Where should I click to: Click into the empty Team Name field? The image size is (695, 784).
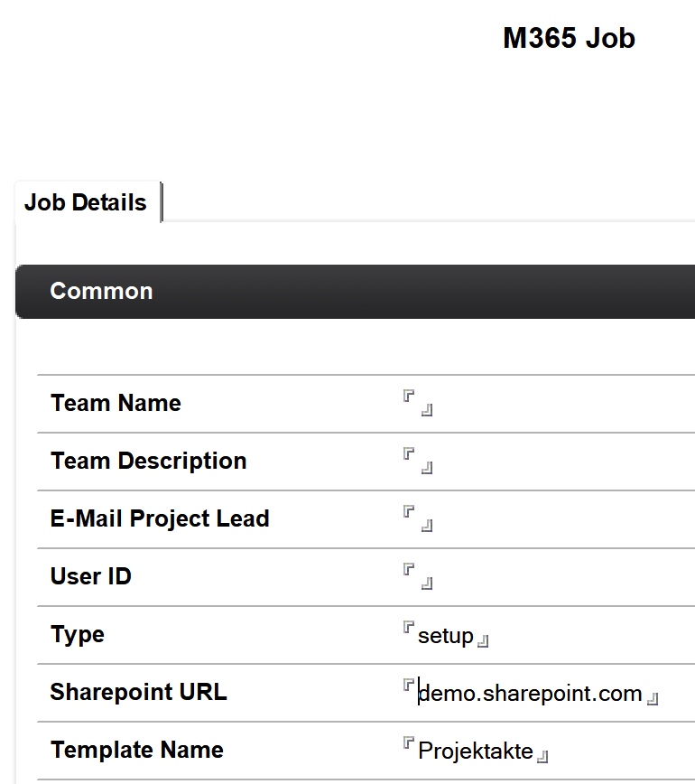418,403
